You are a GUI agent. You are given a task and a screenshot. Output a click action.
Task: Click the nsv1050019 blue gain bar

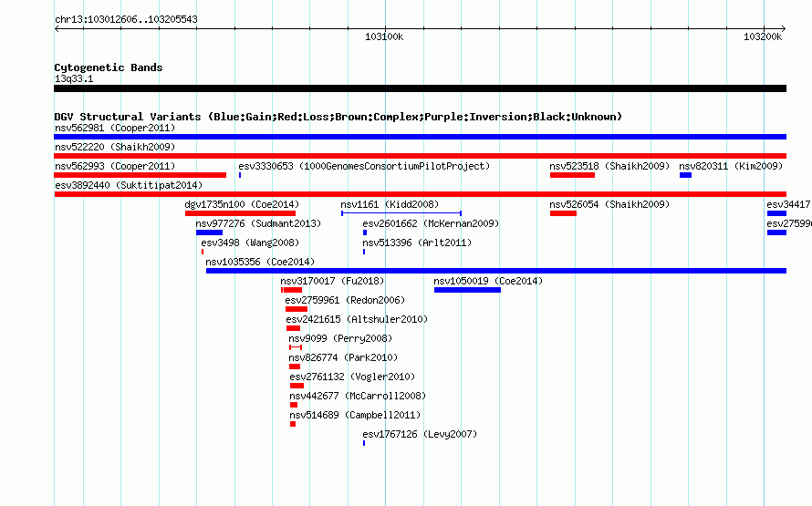click(x=468, y=290)
